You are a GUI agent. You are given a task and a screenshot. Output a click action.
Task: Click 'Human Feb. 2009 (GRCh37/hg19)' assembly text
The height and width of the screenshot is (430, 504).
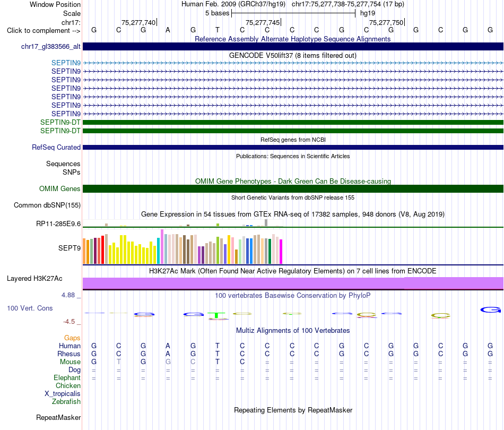pyautogui.click(x=233, y=4)
